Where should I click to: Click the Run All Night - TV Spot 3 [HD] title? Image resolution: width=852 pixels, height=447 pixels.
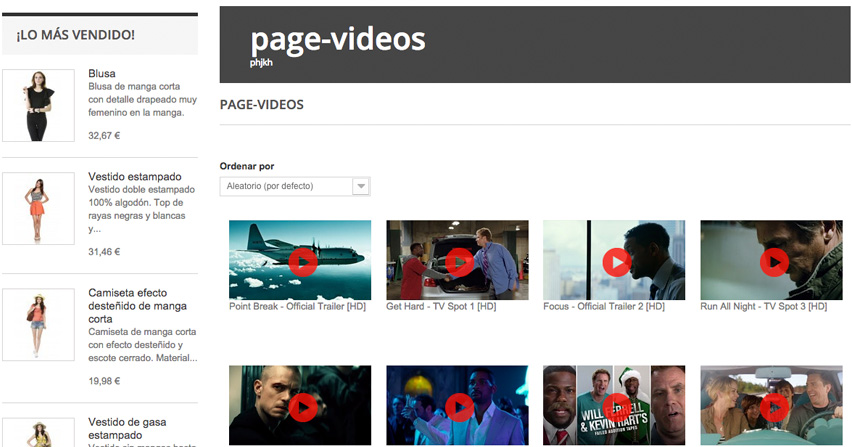tap(763, 306)
